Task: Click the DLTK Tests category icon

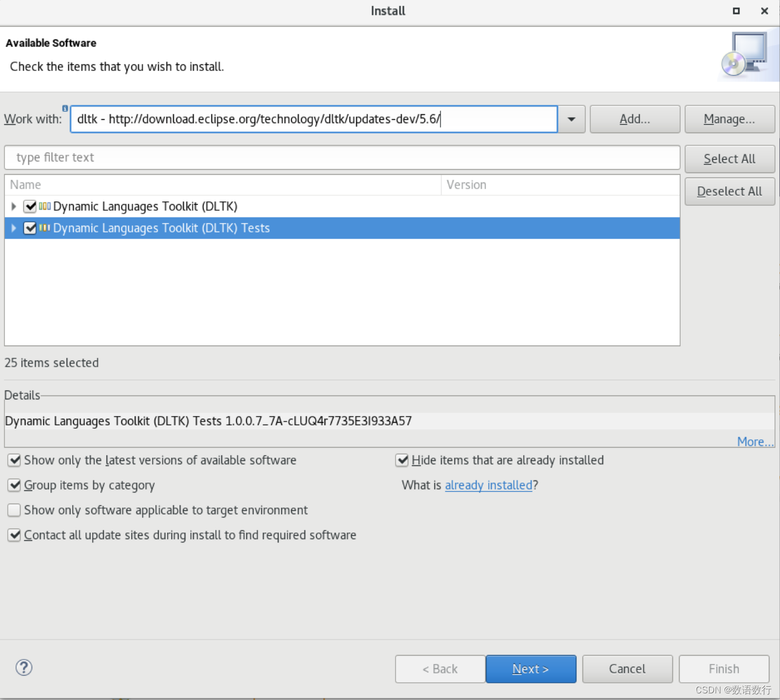Action: click(x=45, y=228)
